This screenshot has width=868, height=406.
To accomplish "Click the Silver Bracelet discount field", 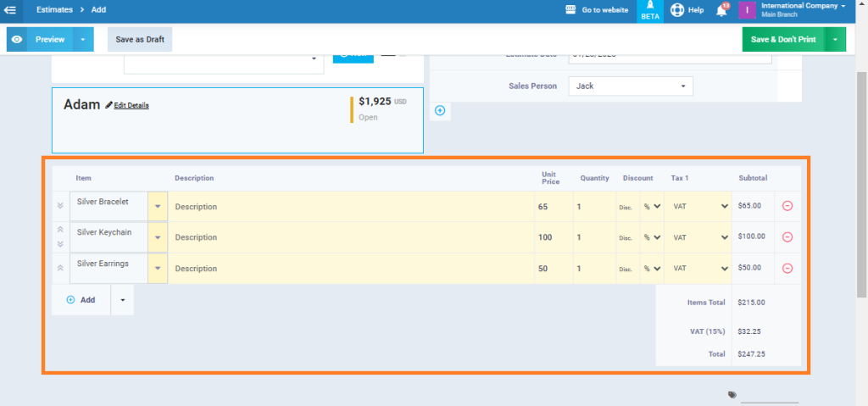I will tap(628, 207).
